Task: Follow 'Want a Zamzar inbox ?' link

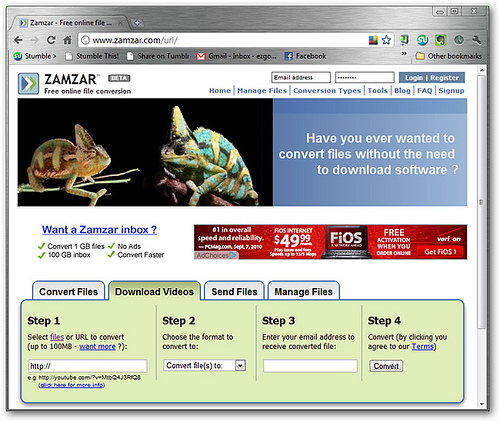Action: [x=99, y=230]
